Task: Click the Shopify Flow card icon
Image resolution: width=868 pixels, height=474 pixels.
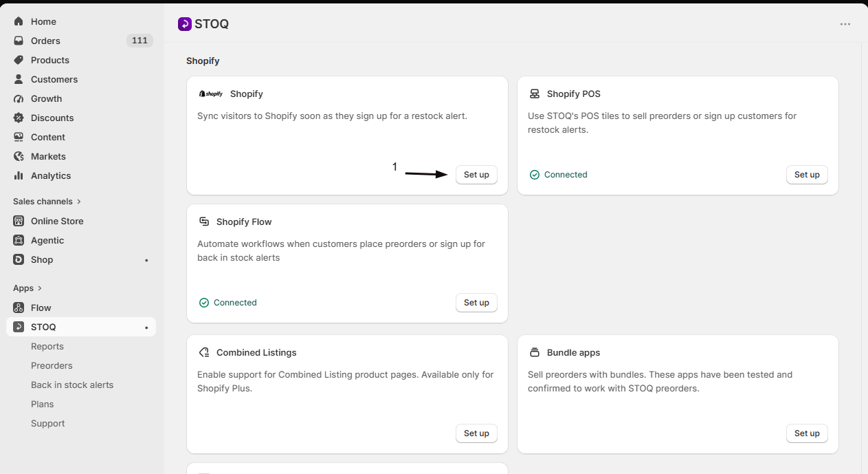Action: click(204, 222)
